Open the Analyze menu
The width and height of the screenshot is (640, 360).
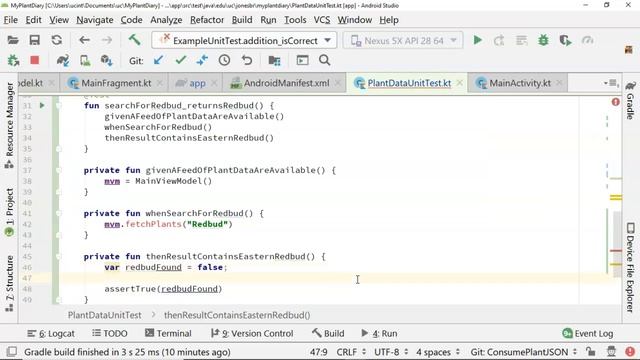[166, 20]
